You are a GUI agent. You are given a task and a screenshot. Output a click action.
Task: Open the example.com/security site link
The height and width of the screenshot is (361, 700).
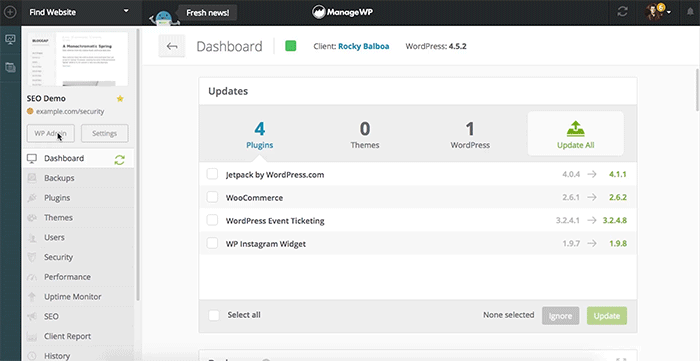[x=70, y=112]
